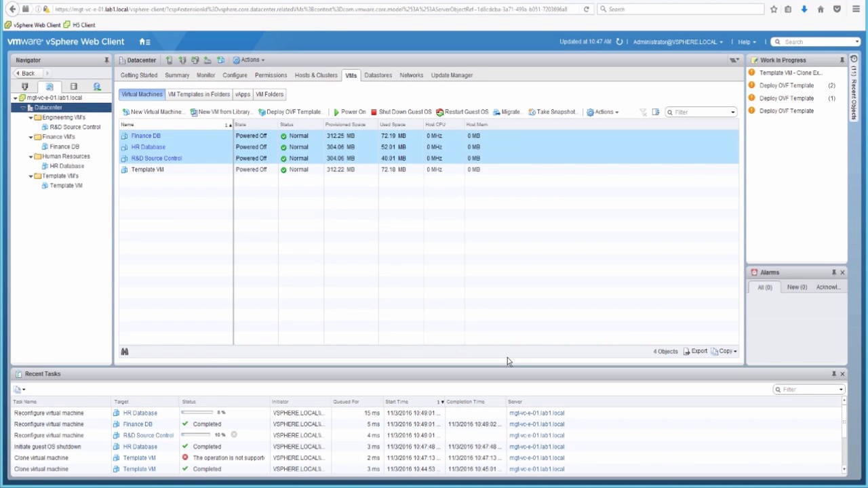Switch Navigator to Networking view
868x488 pixels.
(97, 87)
